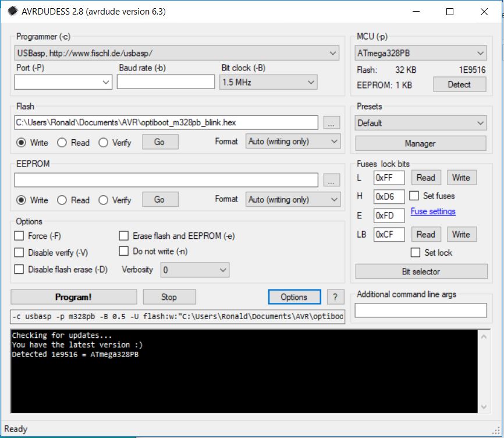Click the Flash file browse (...) button
The width and height of the screenshot is (504, 438).
(x=331, y=123)
